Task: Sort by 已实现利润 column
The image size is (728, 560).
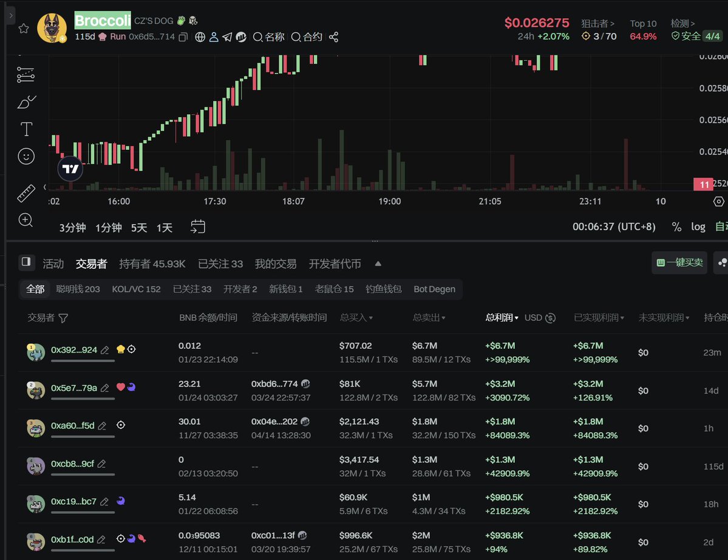Action: 599,318
